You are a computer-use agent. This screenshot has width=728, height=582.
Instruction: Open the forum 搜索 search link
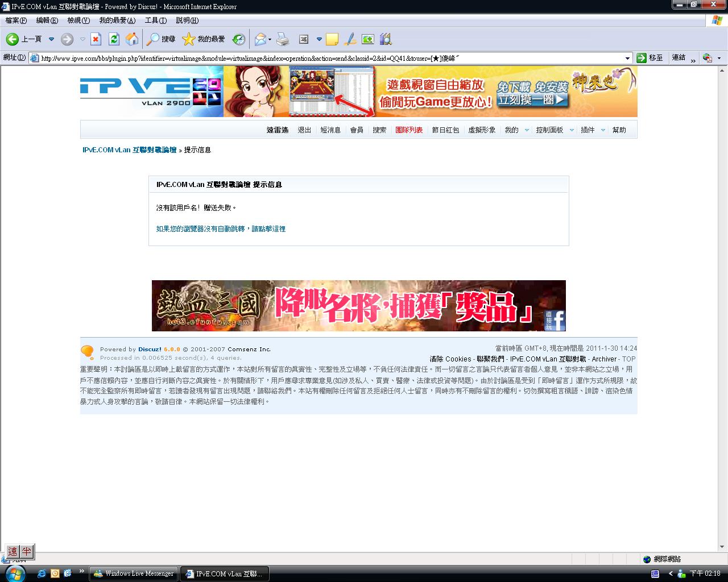point(379,130)
